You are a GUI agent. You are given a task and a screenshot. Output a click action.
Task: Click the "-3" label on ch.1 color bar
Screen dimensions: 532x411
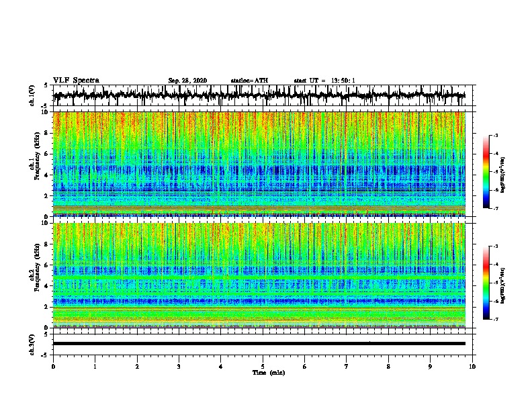(496, 135)
